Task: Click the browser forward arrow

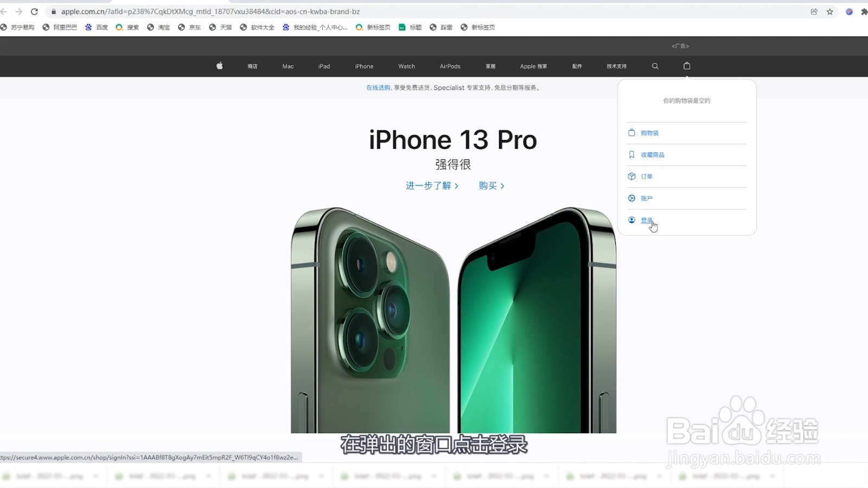Action: (x=19, y=11)
